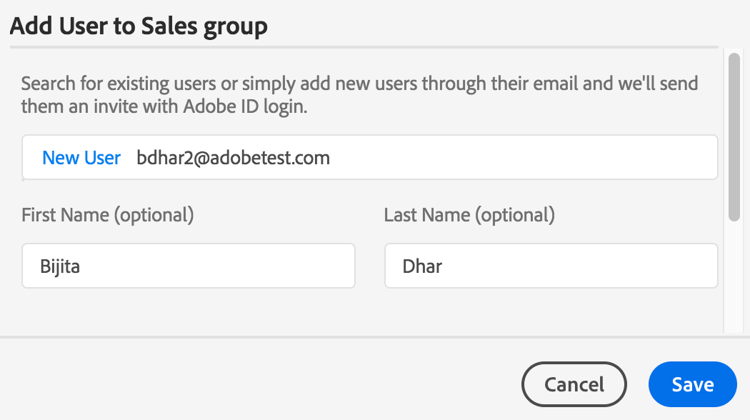Click the name Bijita in First Name
The width and height of the screenshot is (750, 420).
point(60,266)
